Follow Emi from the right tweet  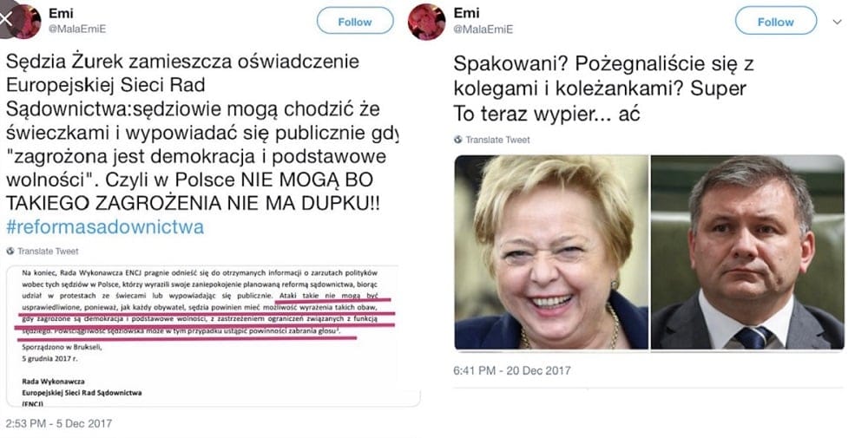point(775,23)
